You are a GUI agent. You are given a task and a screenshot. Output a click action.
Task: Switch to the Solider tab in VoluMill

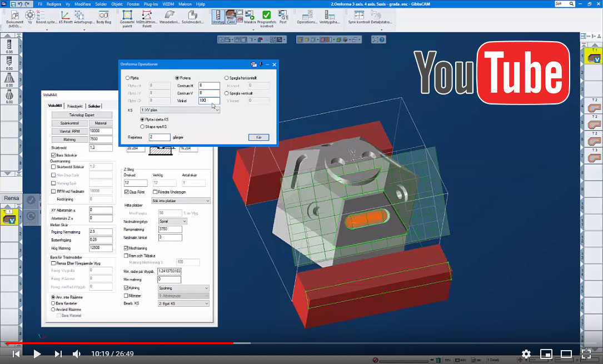[94, 106]
